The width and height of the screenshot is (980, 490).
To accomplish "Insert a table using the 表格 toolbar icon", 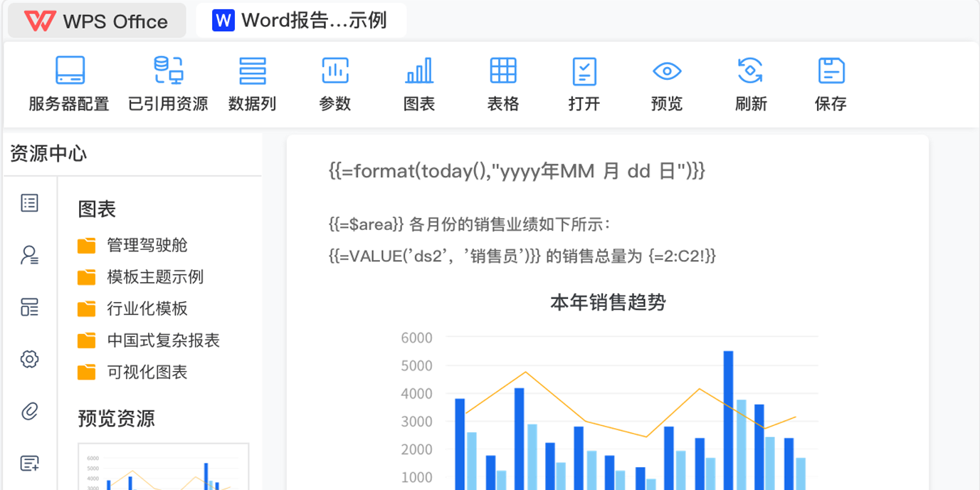I will (x=502, y=83).
